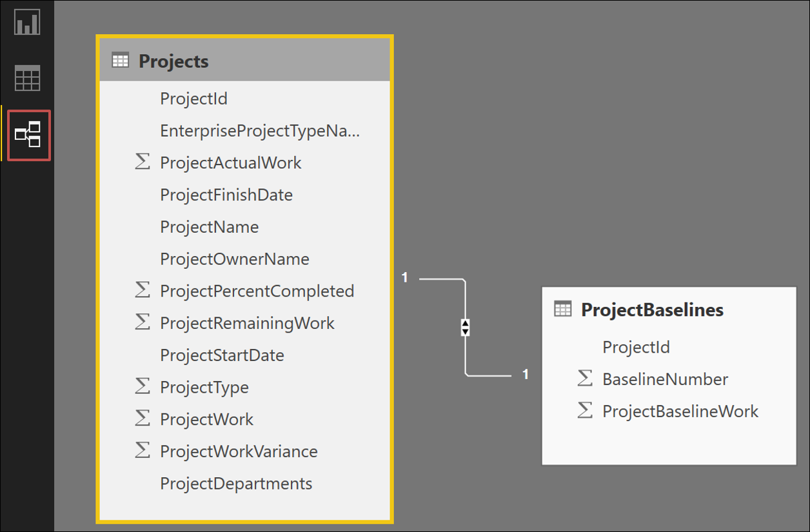
Task: Select the Relationships view icon
Action: (28, 135)
